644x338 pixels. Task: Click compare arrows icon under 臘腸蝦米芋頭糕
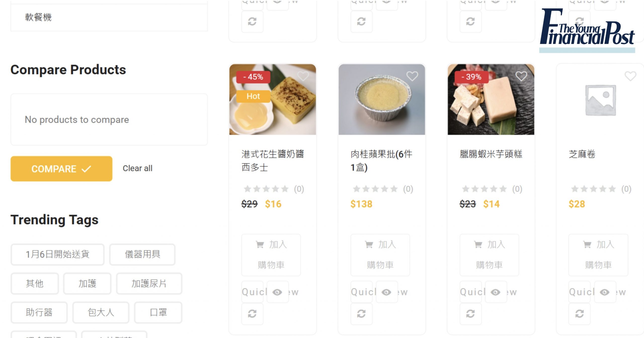[471, 314]
